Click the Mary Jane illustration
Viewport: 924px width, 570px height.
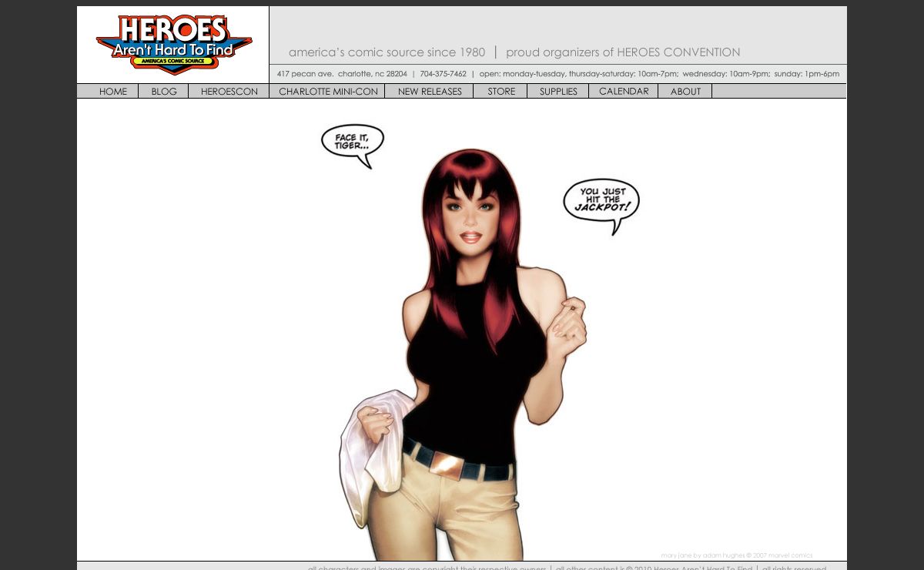click(462, 354)
